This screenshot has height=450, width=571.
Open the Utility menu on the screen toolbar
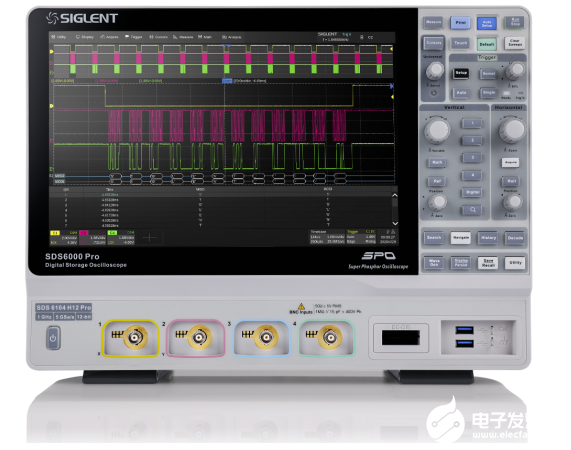(x=59, y=37)
